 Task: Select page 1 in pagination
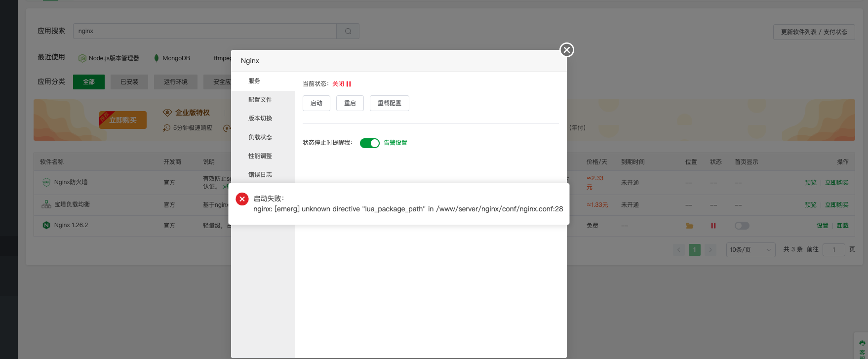pos(695,250)
